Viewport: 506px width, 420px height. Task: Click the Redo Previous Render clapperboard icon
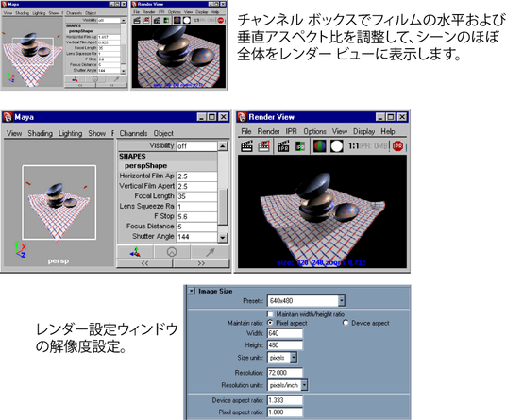click(x=247, y=146)
